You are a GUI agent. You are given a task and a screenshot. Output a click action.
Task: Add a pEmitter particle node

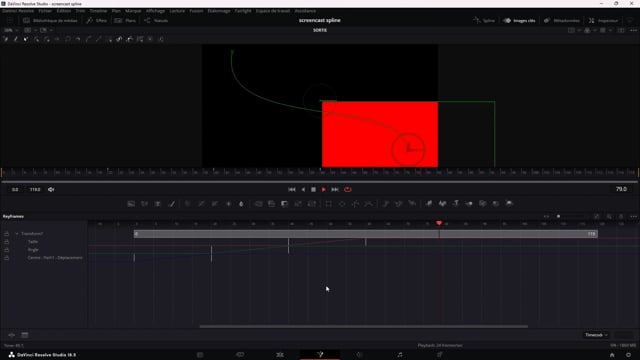pos(385,204)
